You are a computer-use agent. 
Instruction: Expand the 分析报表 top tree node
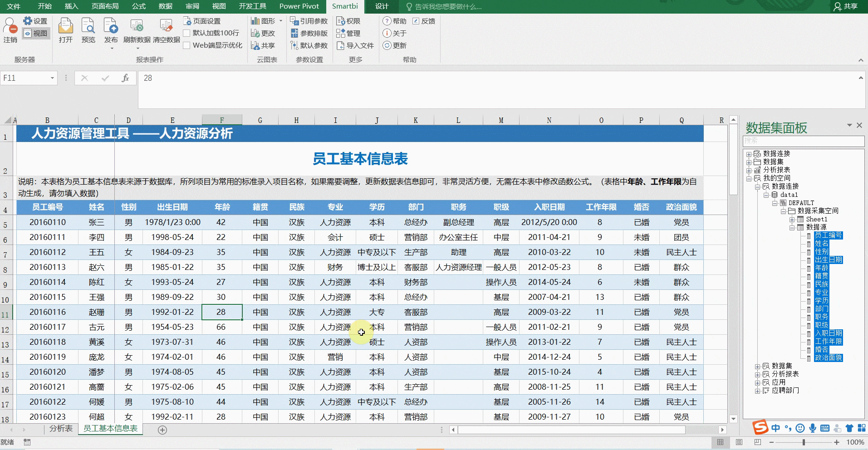tap(749, 171)
